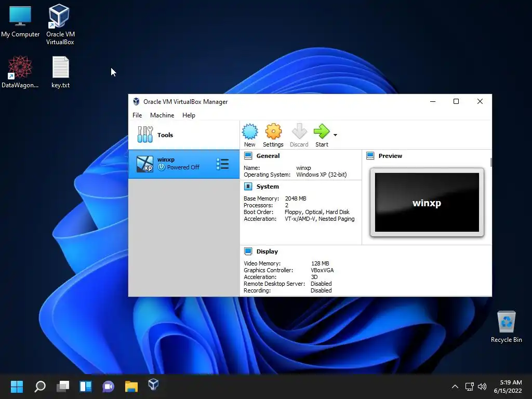The image size is (532, 399).
Task: Select the Oracle VM VirtualBox desktop shortcut
Action: (x=60, y=24)
